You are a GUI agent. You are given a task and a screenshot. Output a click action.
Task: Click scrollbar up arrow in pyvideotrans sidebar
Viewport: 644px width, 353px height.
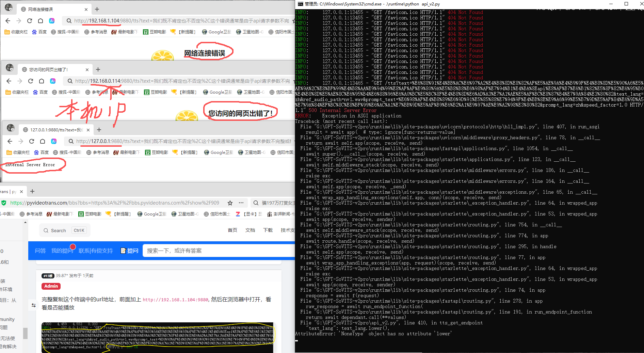[x=25, y=222]
